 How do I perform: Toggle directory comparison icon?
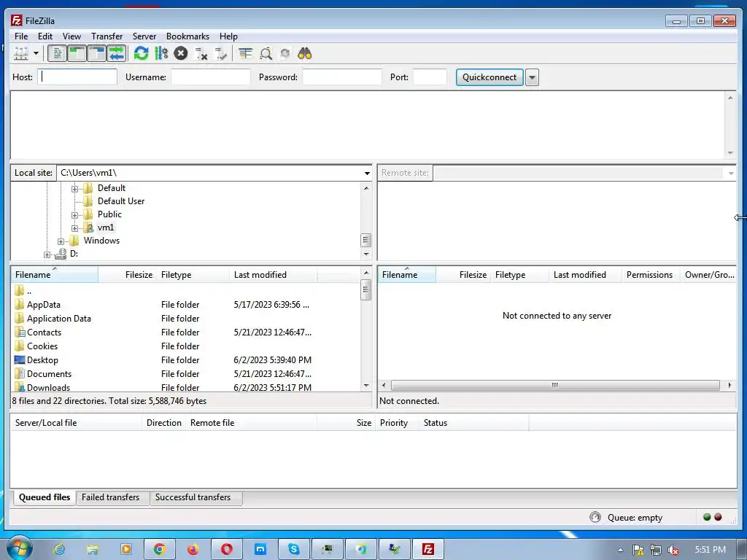point(266,53)
